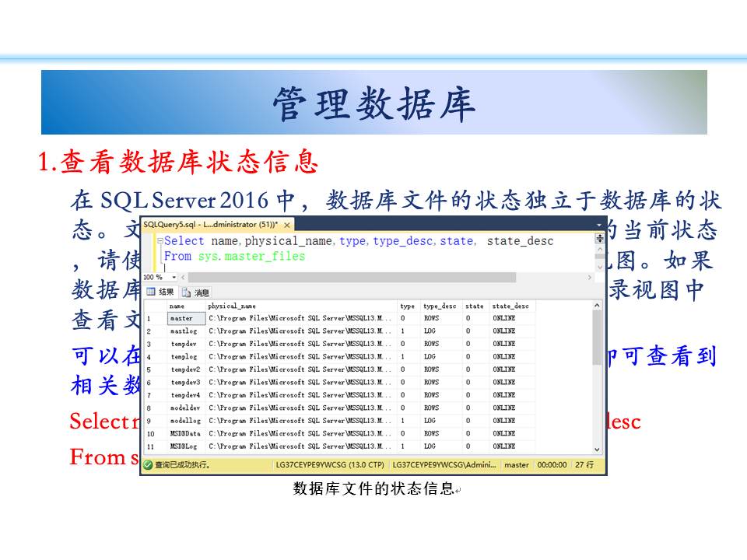
Task: Select the 'tempdev2' name cell
Action: (x=186, y=369)
